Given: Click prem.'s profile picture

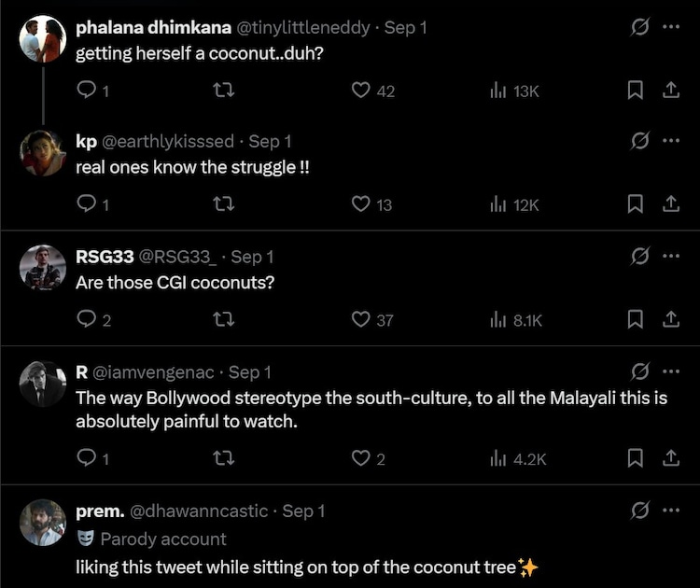Looking at the screenshot, I should tap(43, 522).
